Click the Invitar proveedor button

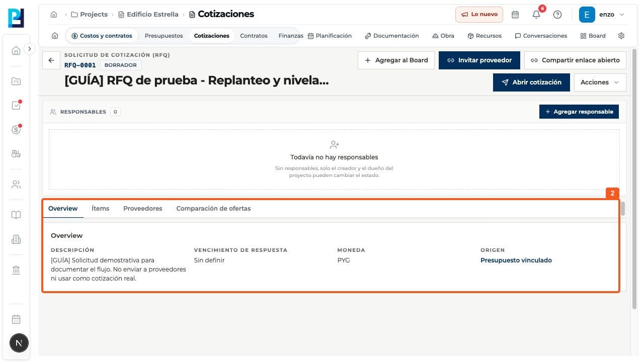click(479, 60)
